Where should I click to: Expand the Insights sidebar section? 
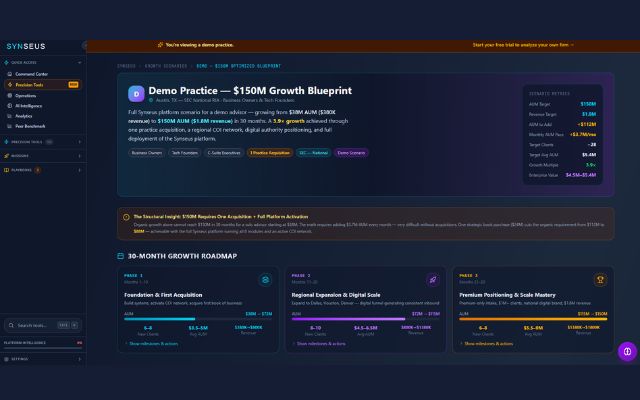(80, 156)
